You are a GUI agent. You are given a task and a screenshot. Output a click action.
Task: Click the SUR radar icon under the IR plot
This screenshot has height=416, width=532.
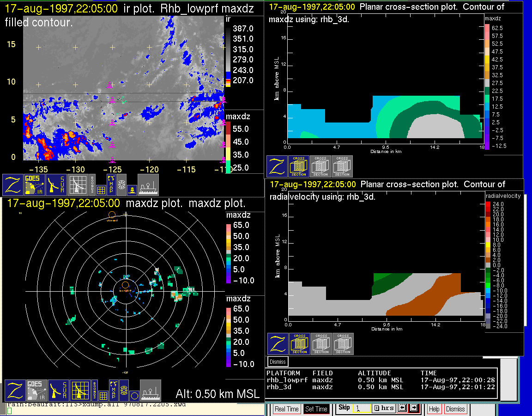coord(56,185)
